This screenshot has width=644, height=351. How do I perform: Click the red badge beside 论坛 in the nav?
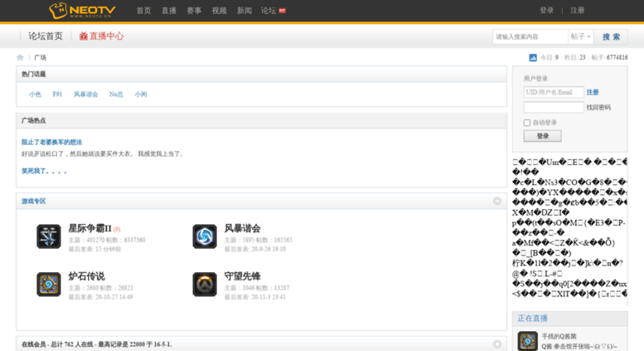click(x=282, y=11)
